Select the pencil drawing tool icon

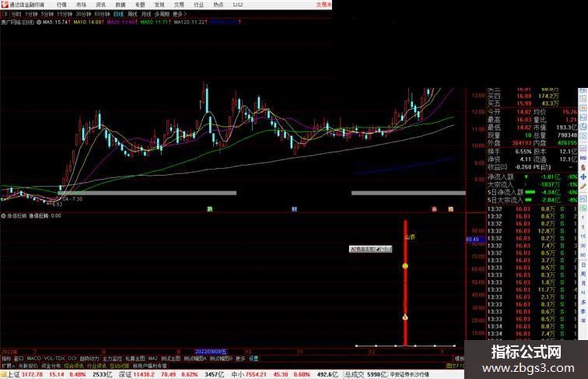[583, 186]
